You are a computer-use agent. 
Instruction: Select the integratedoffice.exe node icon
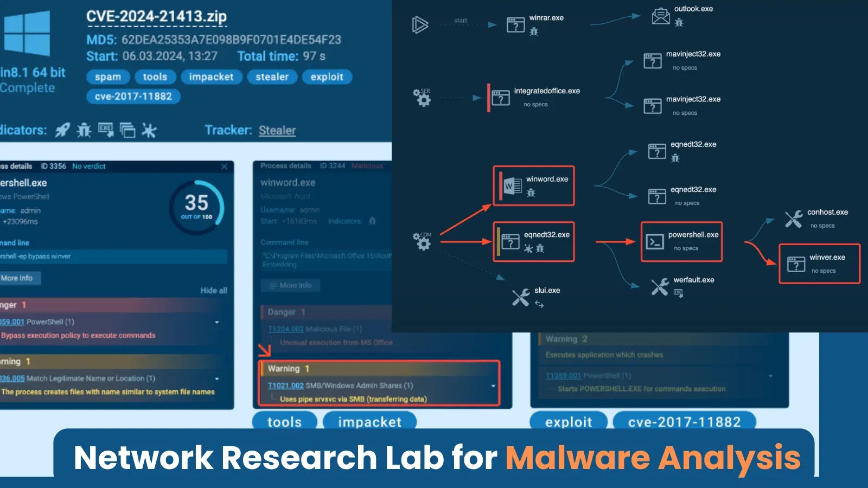click(500, 98)
